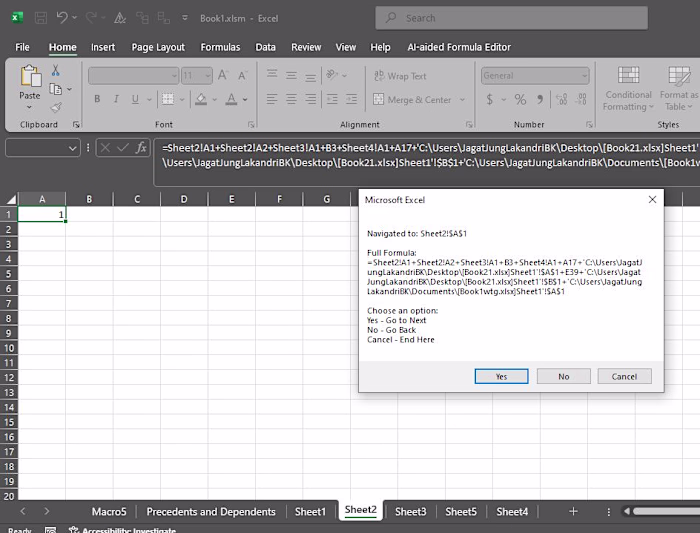Open the font size dropdown
This screenshot has width=700, height=533.
208,76
